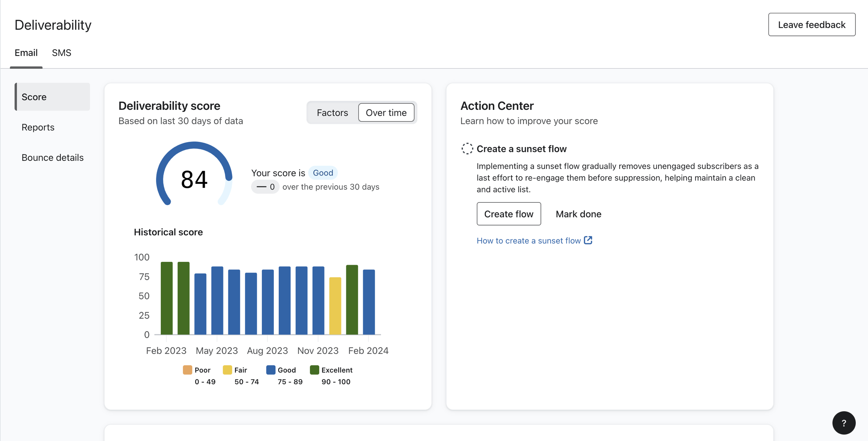The height and width of the screenshot is (441, 868).
Task: Select the SMS tab
Action: 61,52
